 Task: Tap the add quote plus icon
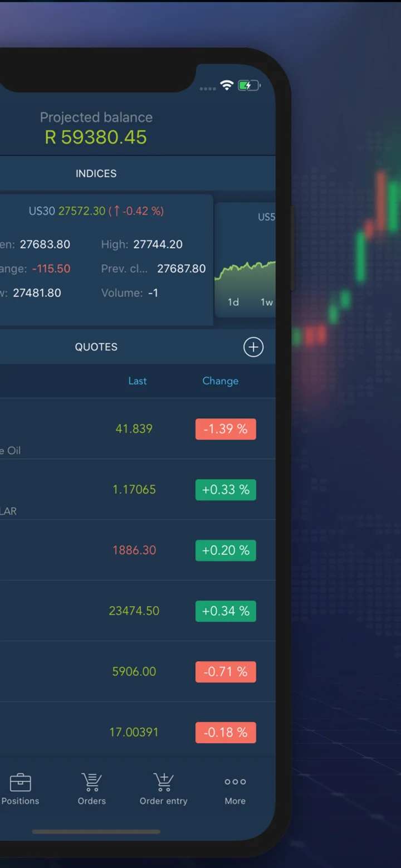(253, 347)
